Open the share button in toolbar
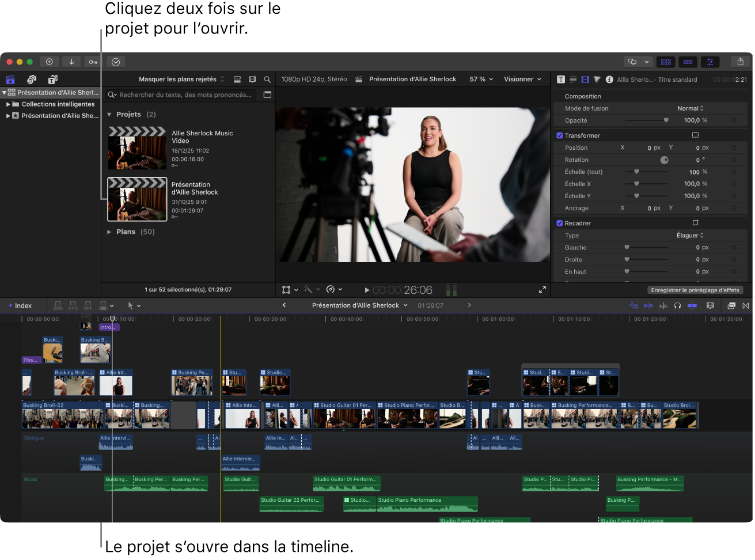This screenshot has width=755, height=560. pos(740,62)
